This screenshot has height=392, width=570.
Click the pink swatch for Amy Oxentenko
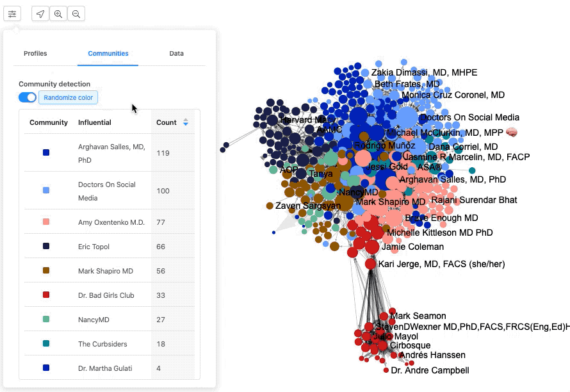(46, 222)
